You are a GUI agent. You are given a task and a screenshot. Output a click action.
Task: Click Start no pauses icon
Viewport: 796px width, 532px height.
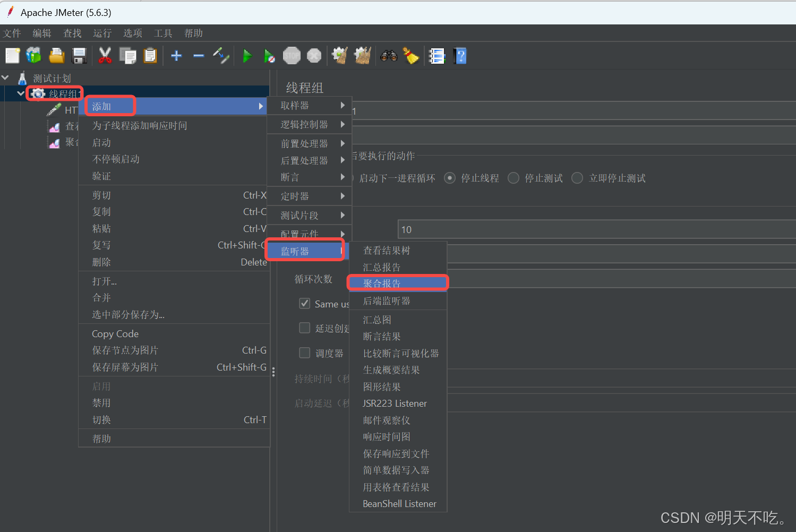point(269,55)
